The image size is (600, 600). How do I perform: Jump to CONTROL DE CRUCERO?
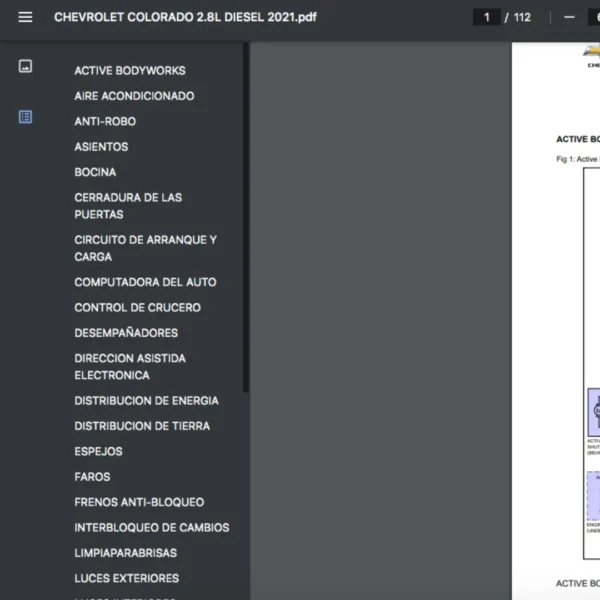coord(137,308)
